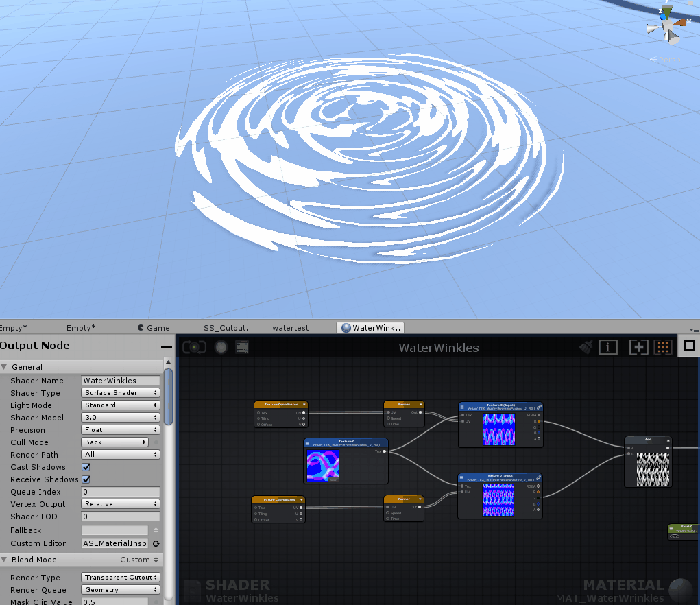Toggle the Receive Shadows checkbox

click(x=86, y=479)
